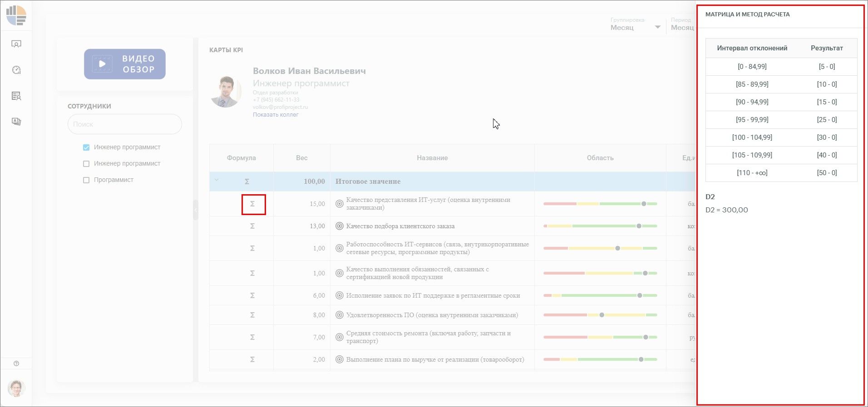Click the Название column header
868x407 pixels.
coord(432,158)
